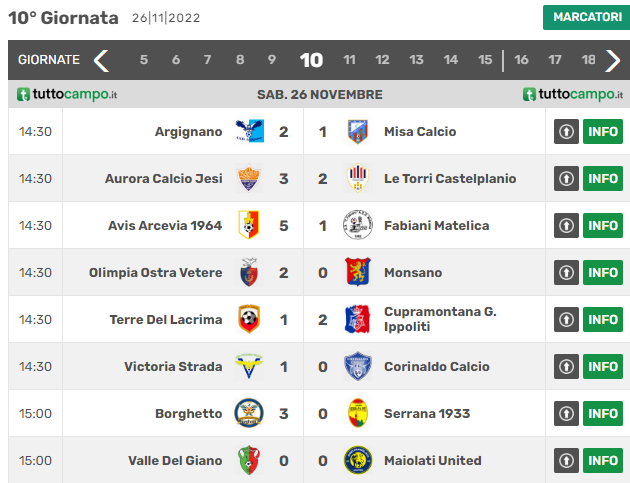Click the Avis Arcevia 1964 shield logo
Image resolution: width=630 pixels, height=483 pixels.
click(249, 225)
